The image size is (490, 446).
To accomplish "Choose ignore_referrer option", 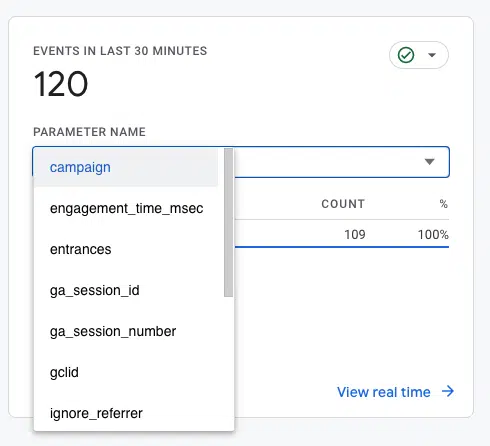I will (126, 413).
